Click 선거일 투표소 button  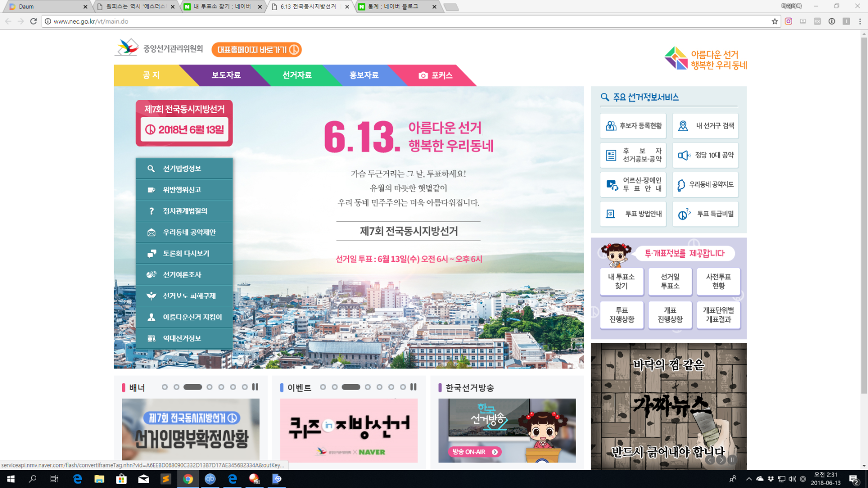tap(670, 281)
